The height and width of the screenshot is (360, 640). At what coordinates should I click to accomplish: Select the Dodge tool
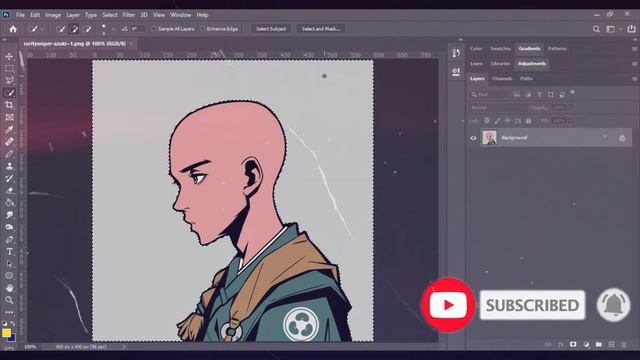tap(9, 227)
